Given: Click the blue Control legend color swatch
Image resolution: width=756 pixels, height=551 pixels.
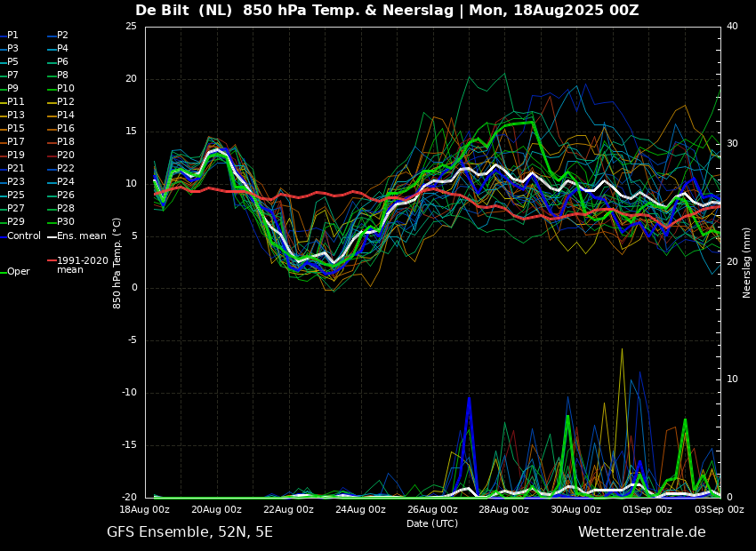Looking at the screenshot, I should pyautogui.click(x=3, y=236).
